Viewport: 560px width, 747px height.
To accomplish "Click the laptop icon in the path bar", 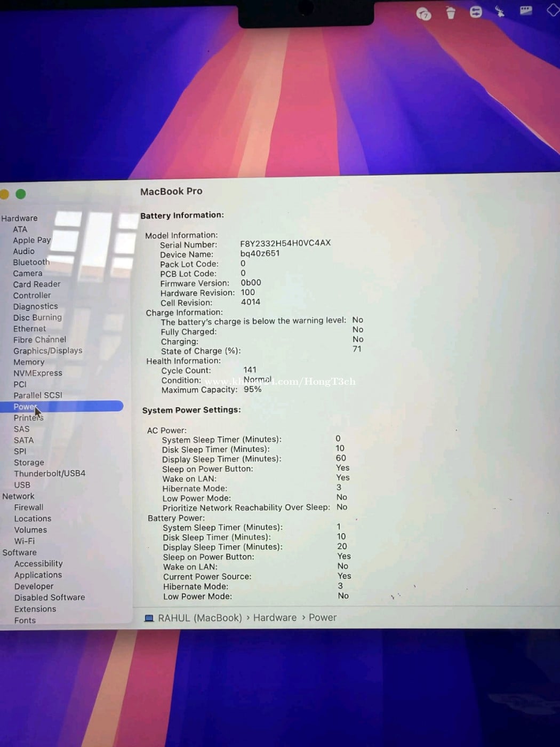I will (149, 618).
